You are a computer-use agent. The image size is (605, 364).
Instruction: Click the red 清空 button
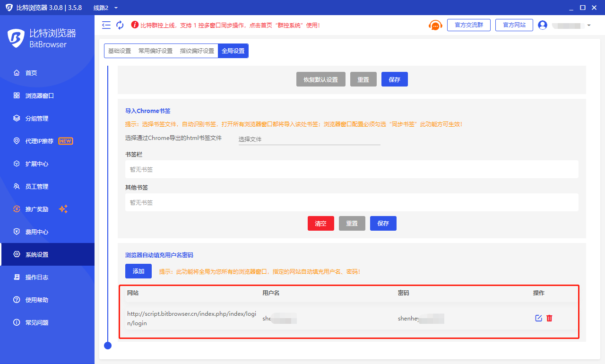pyautogui.click(x=320, y=224)
